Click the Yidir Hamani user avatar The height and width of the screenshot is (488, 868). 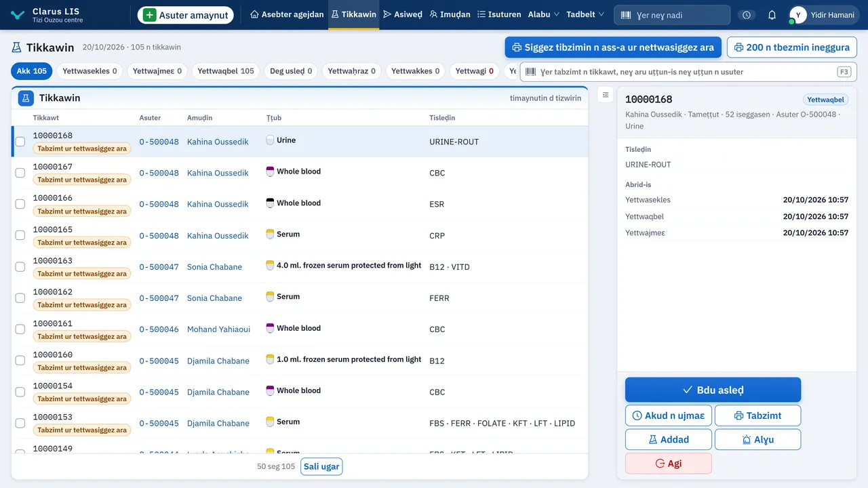click(798, 15)
